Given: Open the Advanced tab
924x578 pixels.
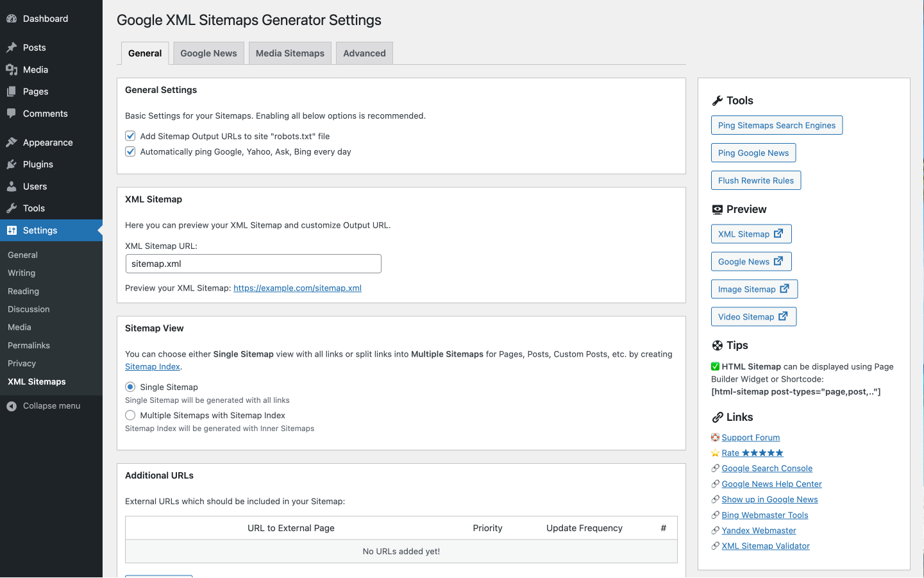Looking at the screenshot, I should click(364, 53).
